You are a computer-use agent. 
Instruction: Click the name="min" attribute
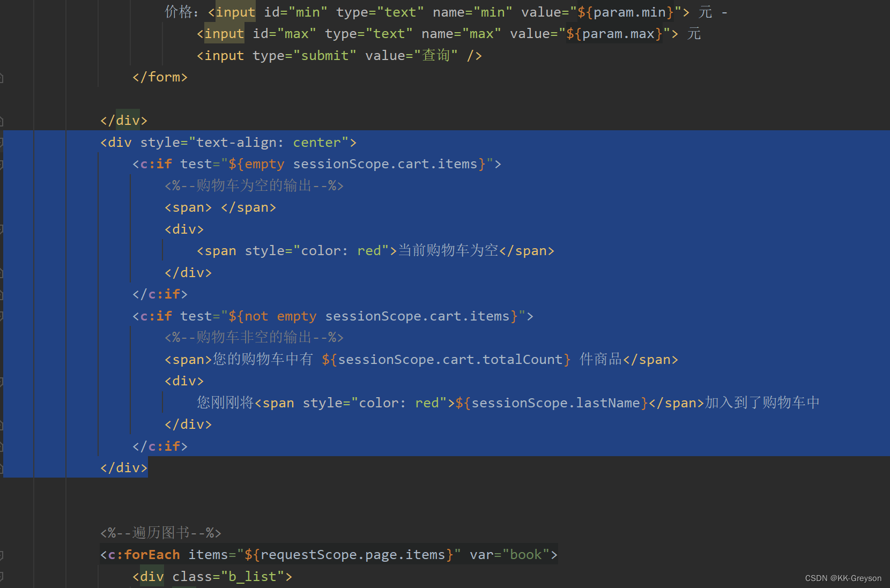[x=472, y=12]
